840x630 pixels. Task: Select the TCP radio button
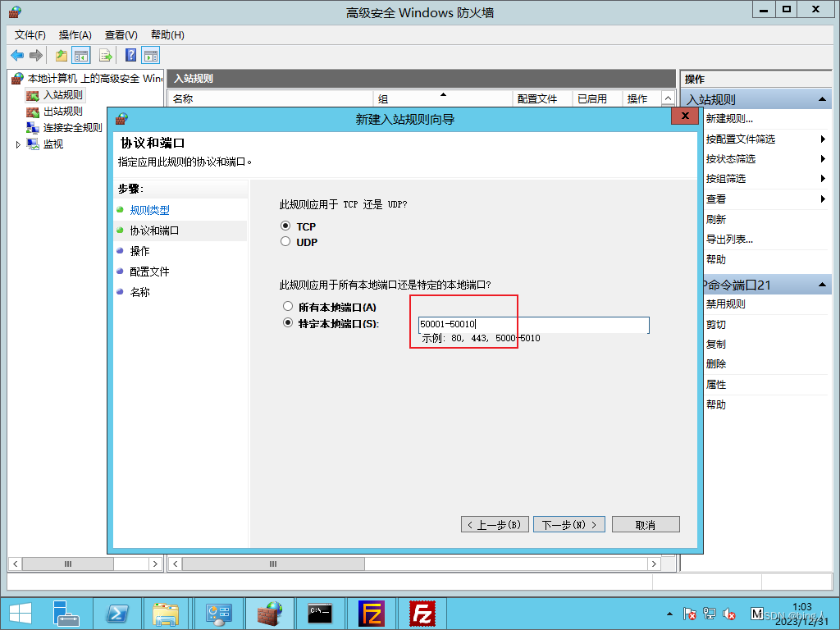(x=285, y=226)
